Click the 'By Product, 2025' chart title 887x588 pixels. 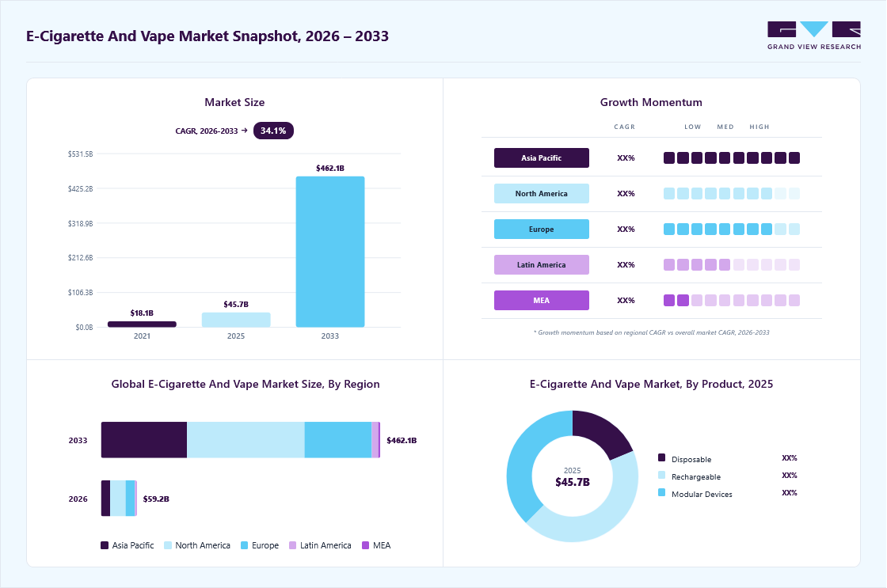click(x=651, y=384)
